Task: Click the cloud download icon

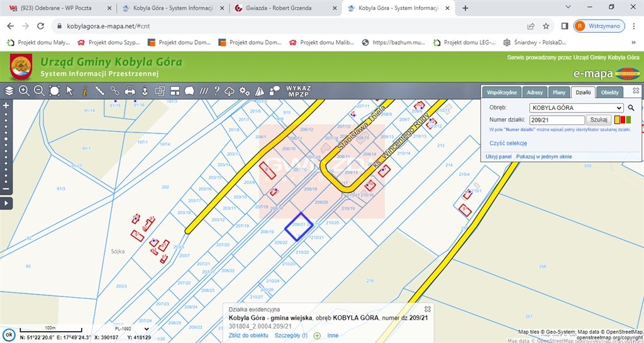Action: pos(230,91)
